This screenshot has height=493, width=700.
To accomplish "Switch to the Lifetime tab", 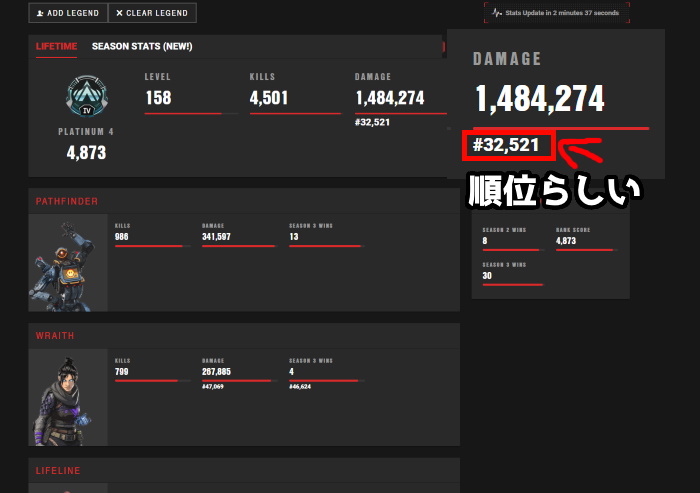I will click(x=56, y=46).
